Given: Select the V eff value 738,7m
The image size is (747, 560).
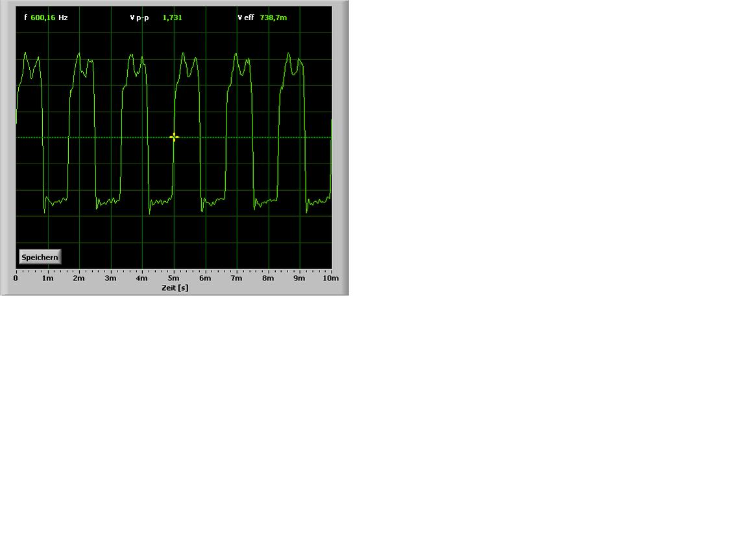Looking at the screenshot, I should 273,18.
